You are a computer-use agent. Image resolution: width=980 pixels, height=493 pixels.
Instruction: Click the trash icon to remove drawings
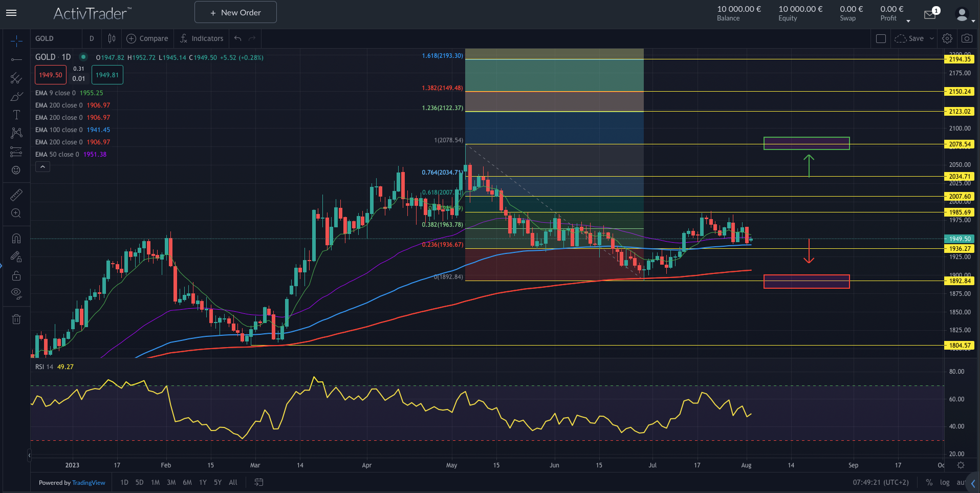tap(16, 319)
